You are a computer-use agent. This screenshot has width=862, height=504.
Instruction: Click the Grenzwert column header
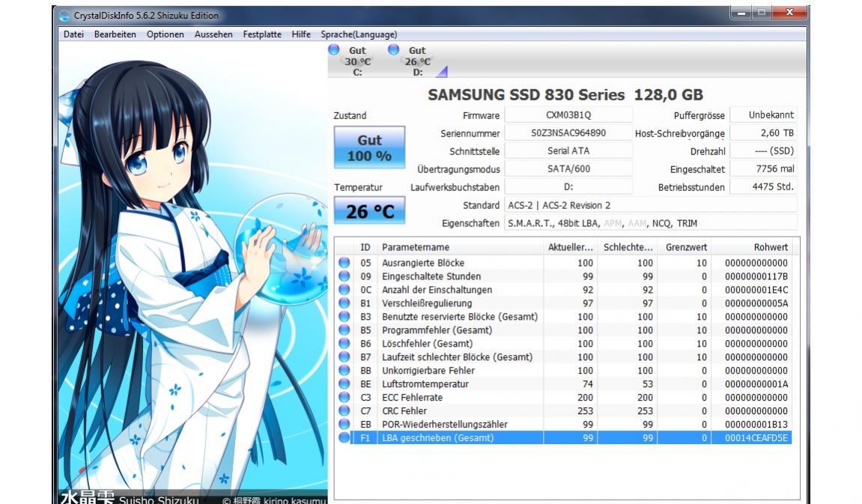685,247
